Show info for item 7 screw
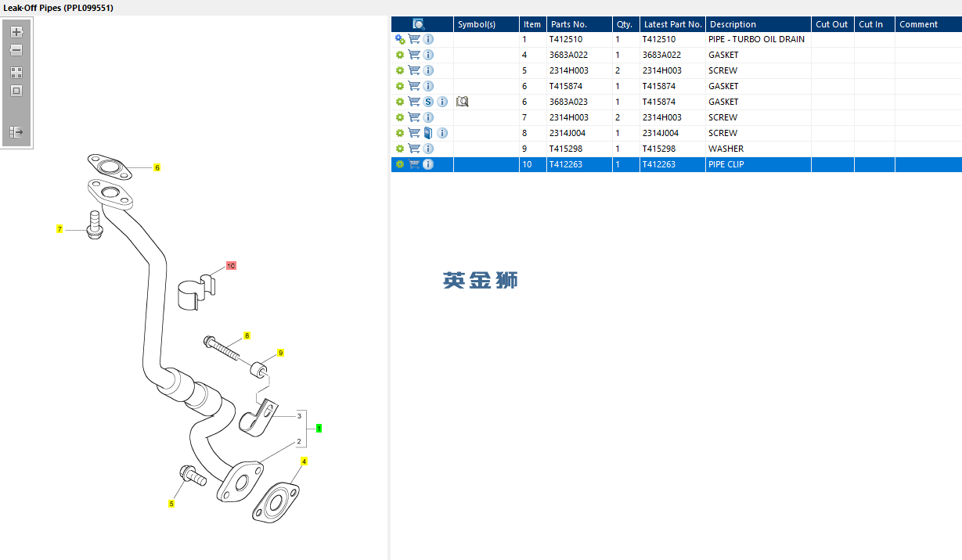This screenshot has height=560, width=962. [x=428, y=117]
